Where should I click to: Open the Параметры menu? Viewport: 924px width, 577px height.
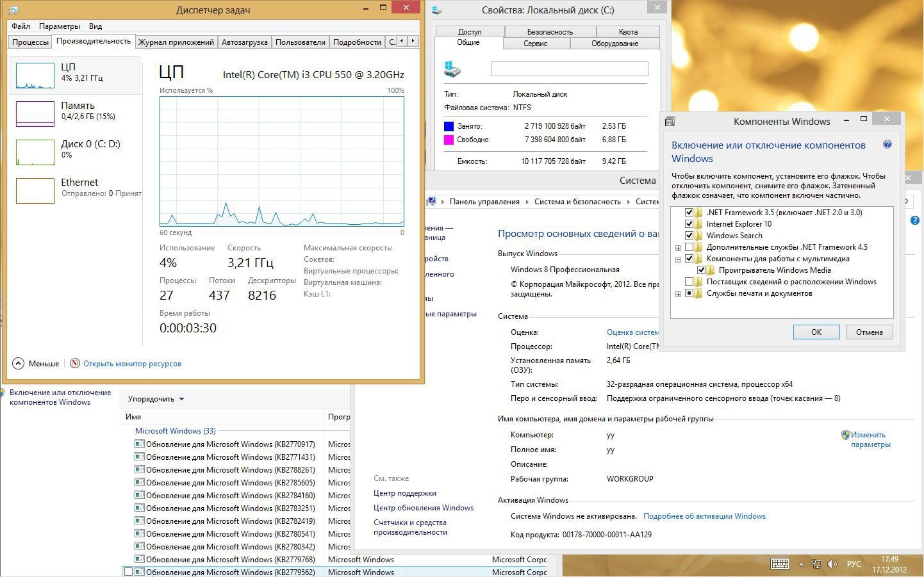pos(59,26)
